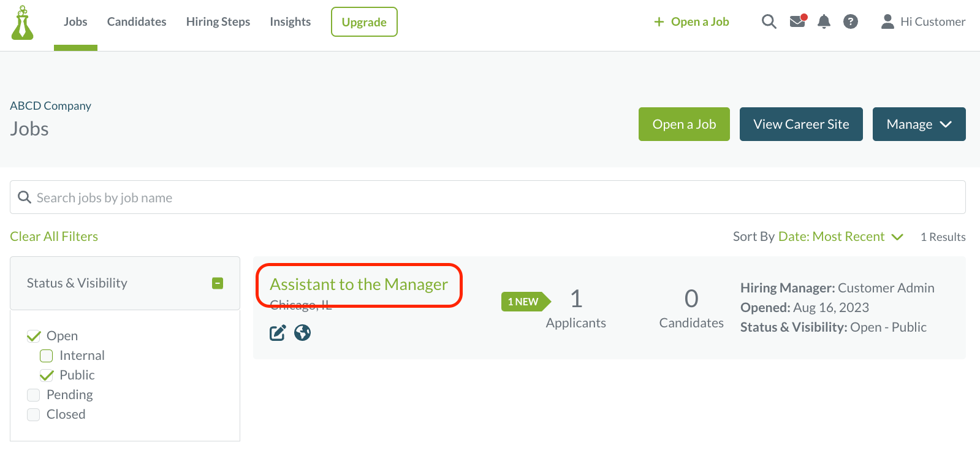
Task: Check the Closed status filter
Action: [x=34, y=414]
